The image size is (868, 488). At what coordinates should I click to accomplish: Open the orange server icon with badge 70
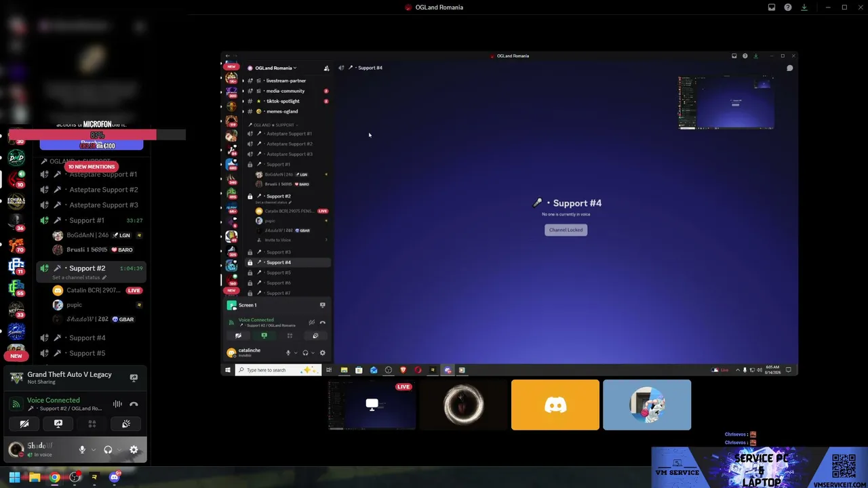[x=16, y=245]
